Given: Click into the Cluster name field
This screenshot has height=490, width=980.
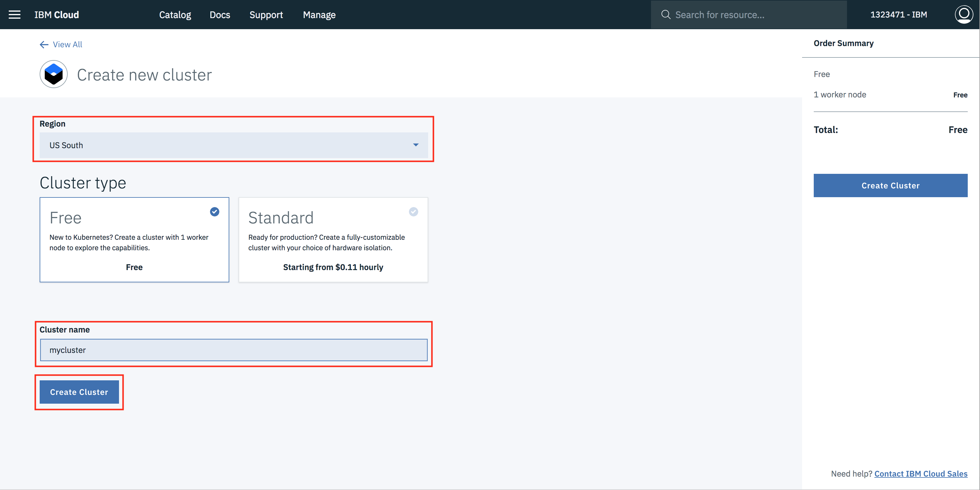Looking at the screenshot, I should tap(234, 350).
